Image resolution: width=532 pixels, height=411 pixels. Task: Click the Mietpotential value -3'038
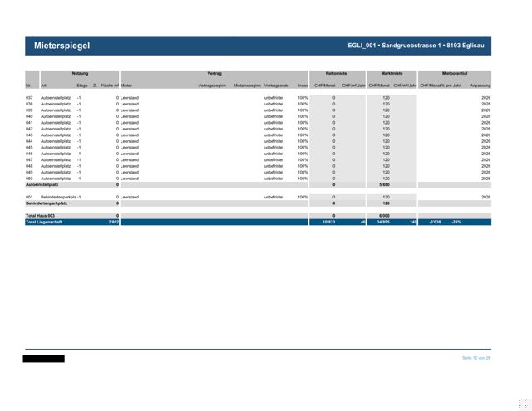pyautogui.click(x=435, y=222)
